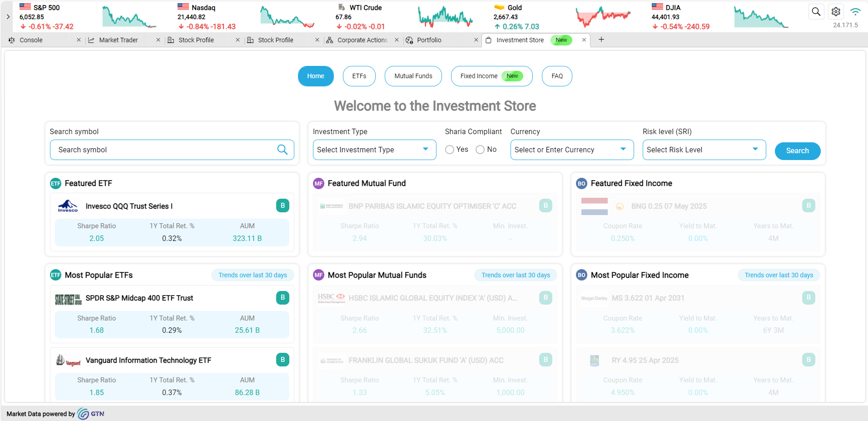
Task: Open Invesco QQQ Trust Series I
Action: pyautogui.click(x=129, y=206)
